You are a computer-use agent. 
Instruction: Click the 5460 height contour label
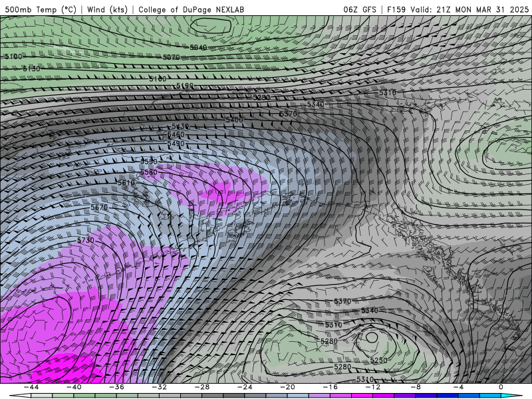[x=176, y=135]
